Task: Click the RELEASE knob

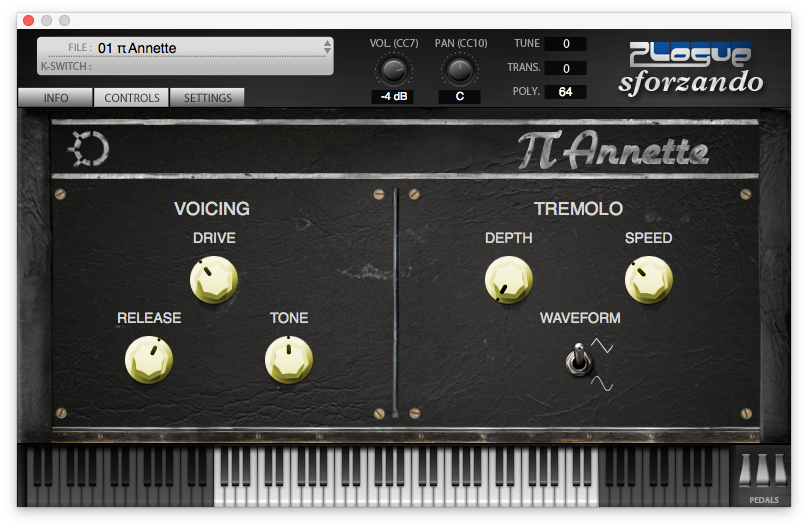Action: (149, 360)
